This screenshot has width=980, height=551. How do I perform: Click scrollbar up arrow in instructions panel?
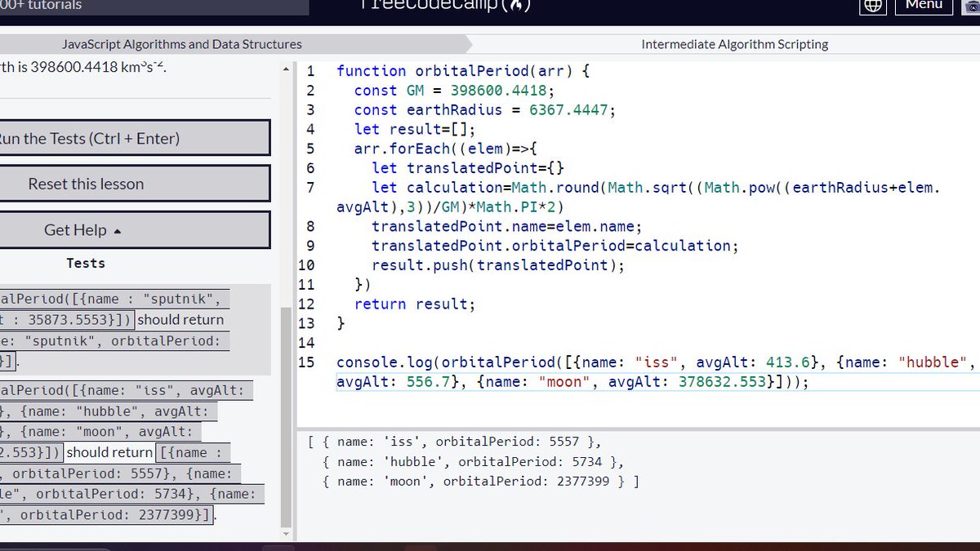(x=285, y=69)
